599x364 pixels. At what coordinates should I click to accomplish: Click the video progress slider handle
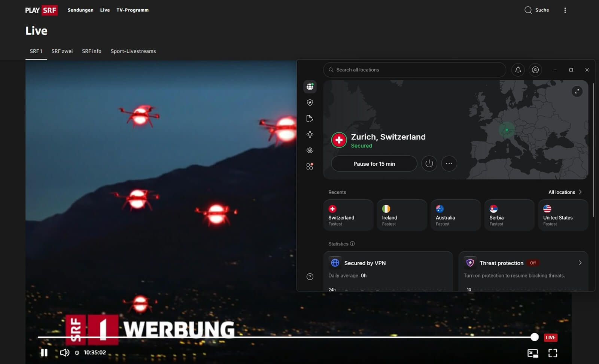point(535,337)
